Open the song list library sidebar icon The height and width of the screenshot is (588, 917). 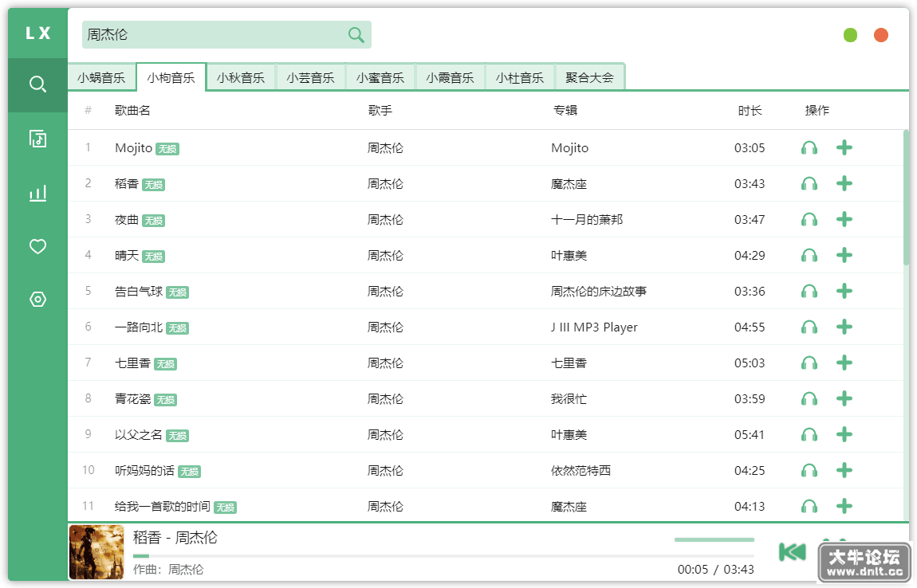pos(38,139)
